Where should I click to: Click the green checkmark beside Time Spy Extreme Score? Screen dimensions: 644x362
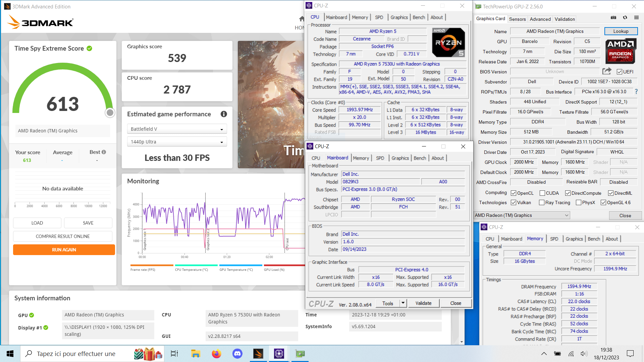coord(89,48)
